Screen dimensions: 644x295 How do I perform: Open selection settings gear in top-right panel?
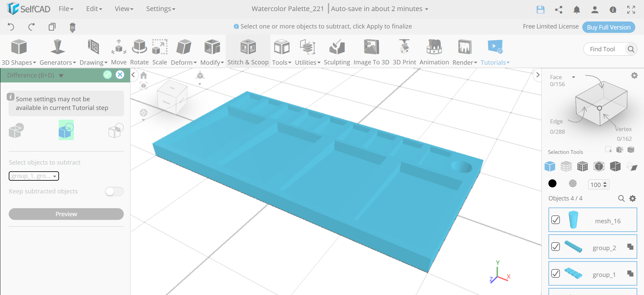coord(634,76)
